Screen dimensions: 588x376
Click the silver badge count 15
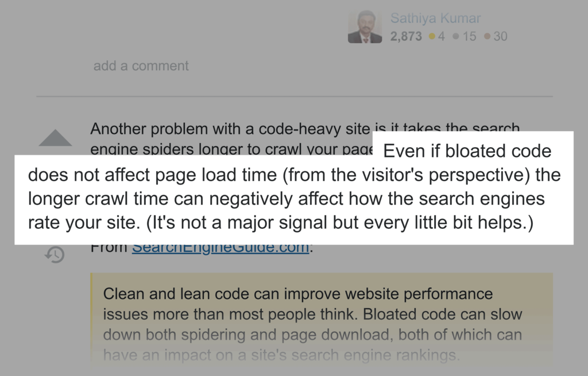(469, 36)
